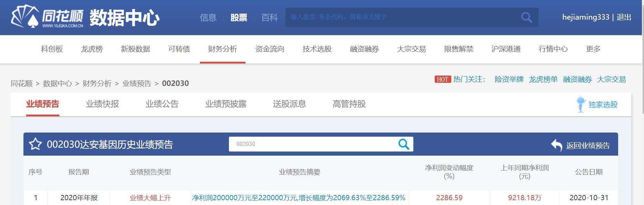Click the 公告日期 column header
The image size is (644, 205).
coord(589,172)
